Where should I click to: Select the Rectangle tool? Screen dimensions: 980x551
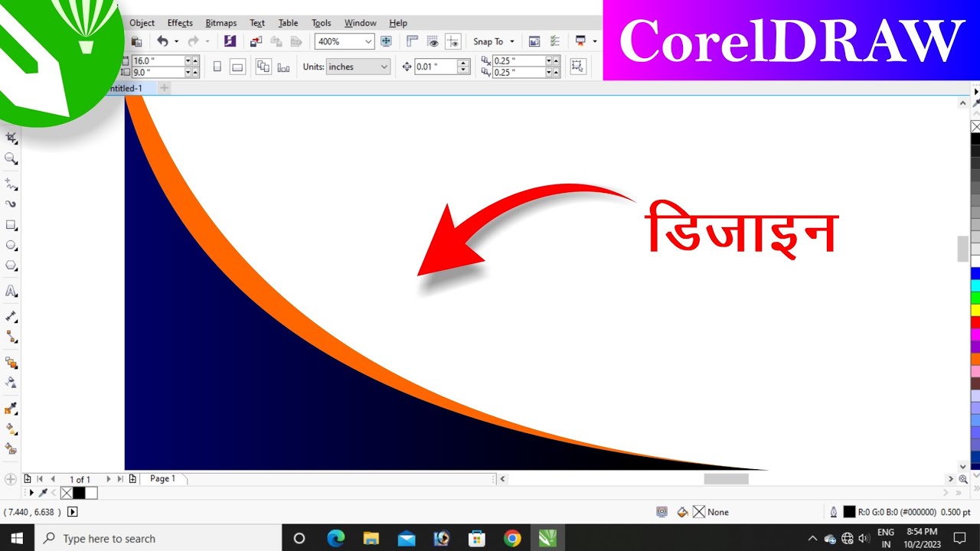point(11,225)
